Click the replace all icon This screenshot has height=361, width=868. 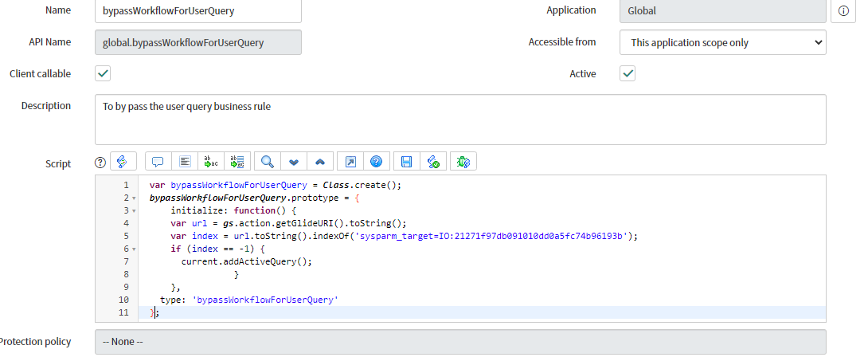coord(237,162)
